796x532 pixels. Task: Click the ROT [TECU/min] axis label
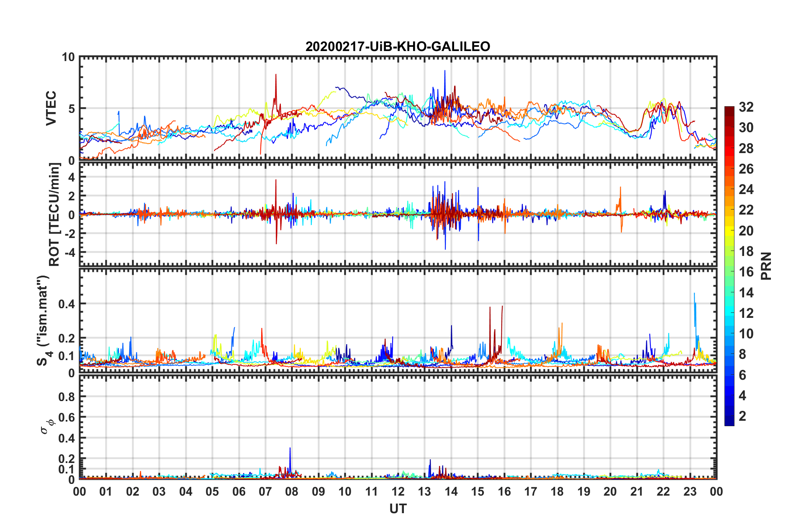pos(54,215)
